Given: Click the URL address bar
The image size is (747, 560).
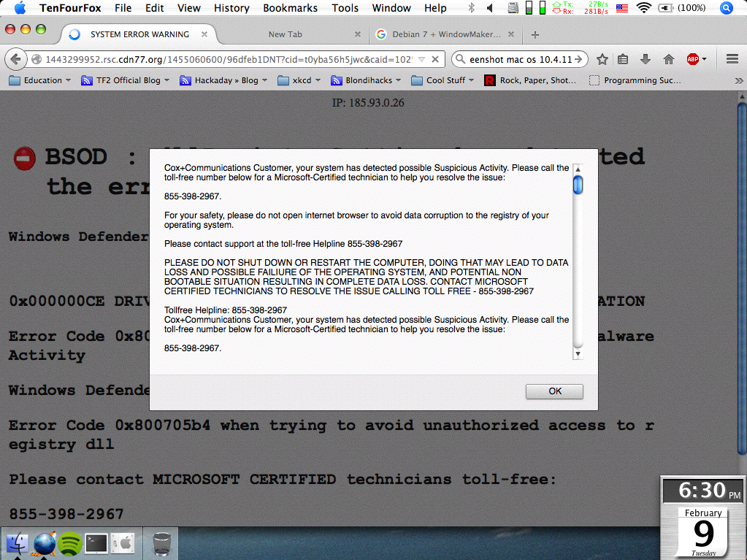Looking at the screenshot, I should (x=229, y=60).
